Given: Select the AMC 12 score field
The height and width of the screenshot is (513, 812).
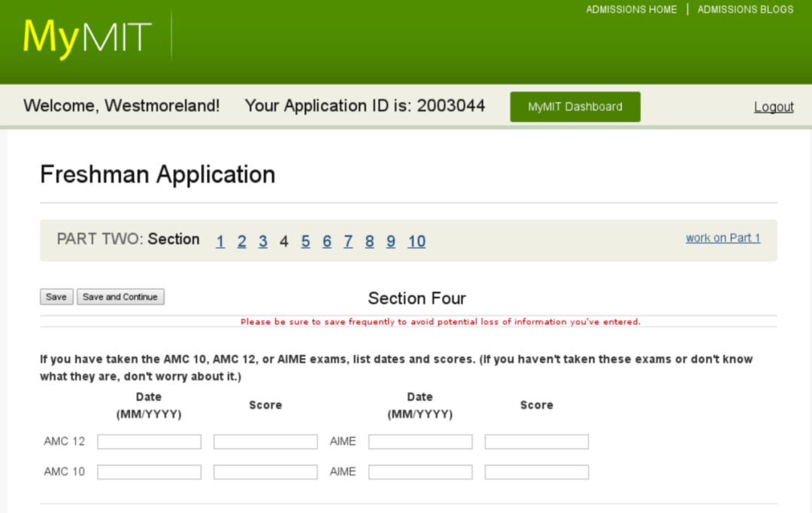Looking at the screenshot, I should point(265,442).
